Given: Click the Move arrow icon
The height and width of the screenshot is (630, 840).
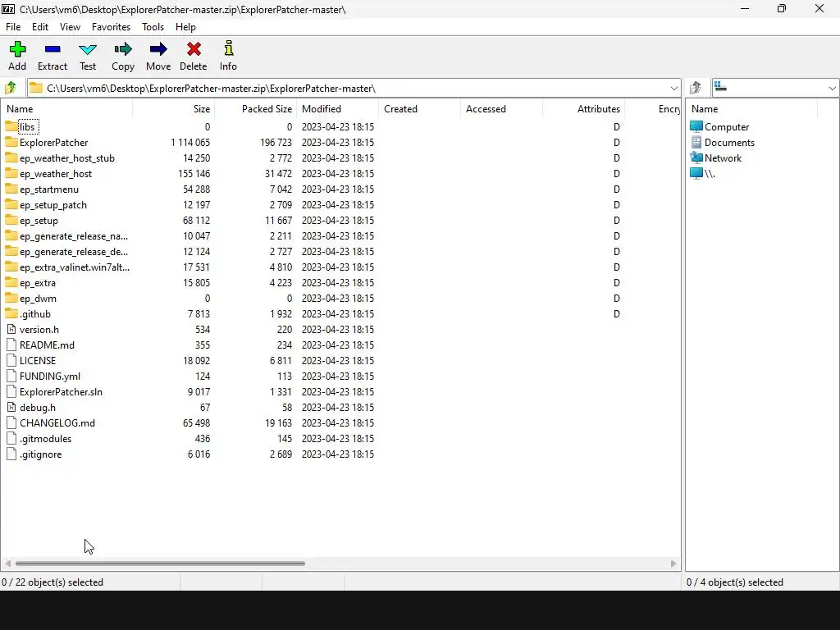Looking at the screenshot, I should (x=158, y=50).
